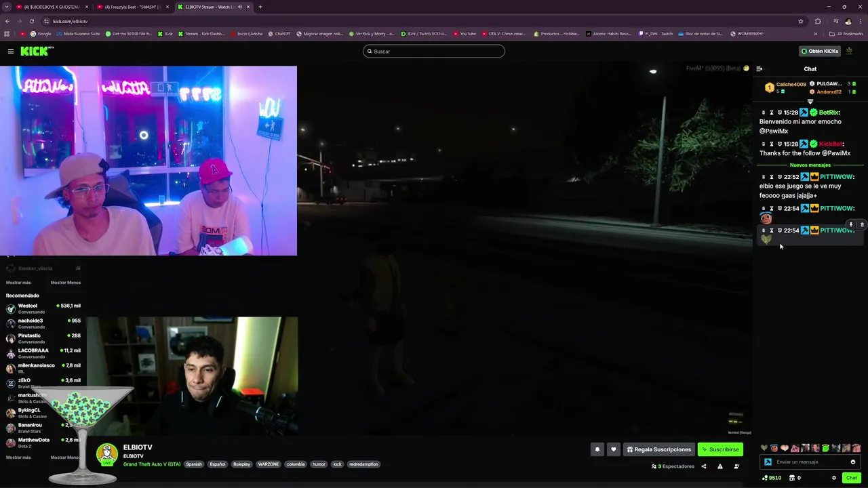Open YouTube bookmark

click(465, 33)
